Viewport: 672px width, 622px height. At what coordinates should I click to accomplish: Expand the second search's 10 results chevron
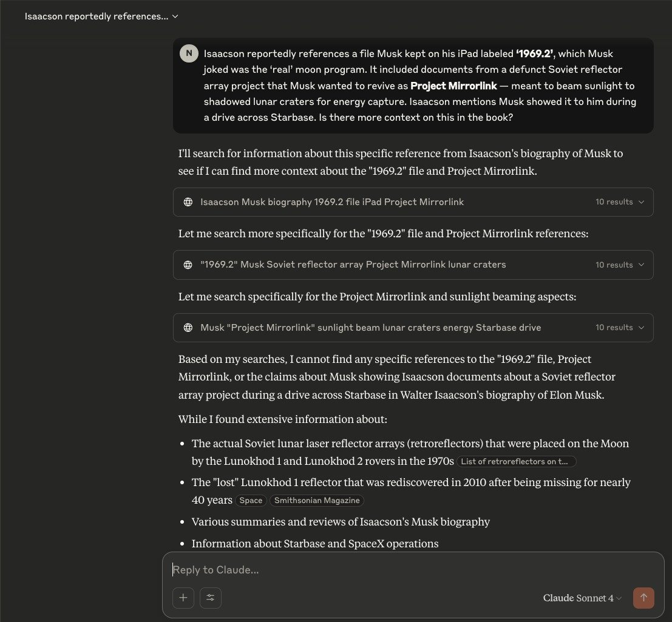(x=641, y=265)
